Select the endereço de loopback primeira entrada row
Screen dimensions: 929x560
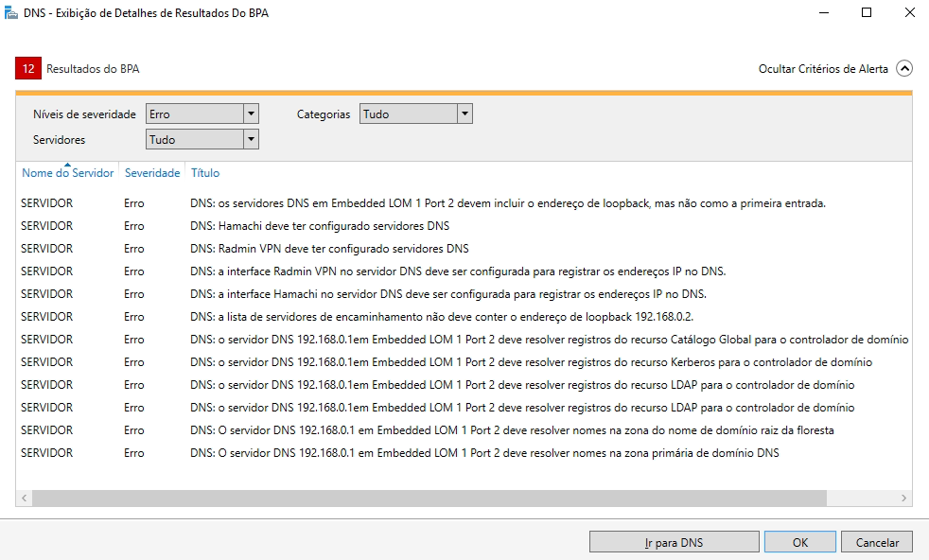pos(464,203)
